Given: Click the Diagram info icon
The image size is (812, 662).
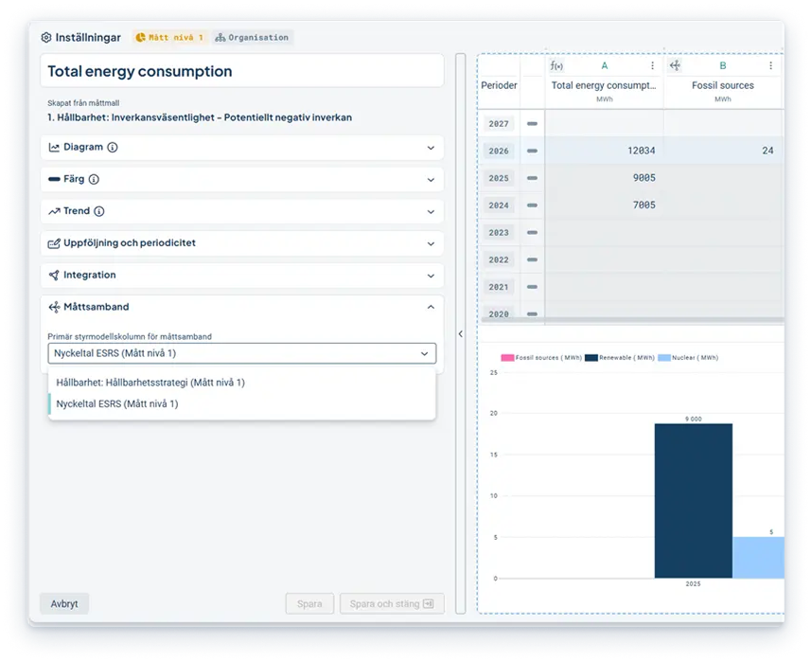Looking at the screenshot, I should [x=113, y=147].
